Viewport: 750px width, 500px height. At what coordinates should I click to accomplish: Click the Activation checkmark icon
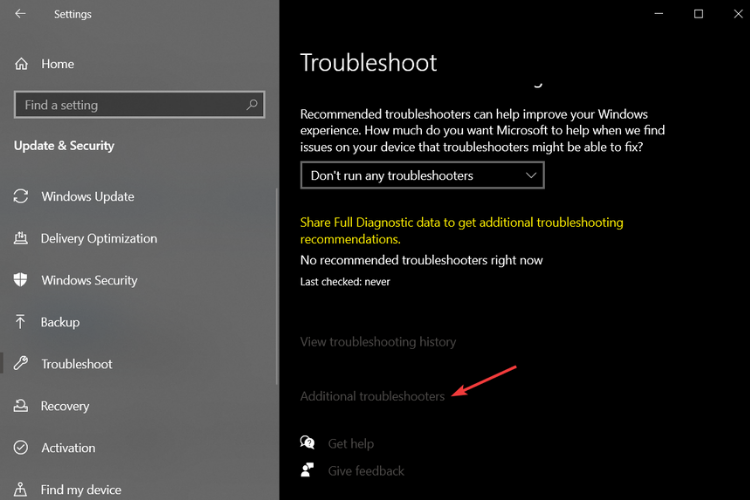click(x=21, y=449)
